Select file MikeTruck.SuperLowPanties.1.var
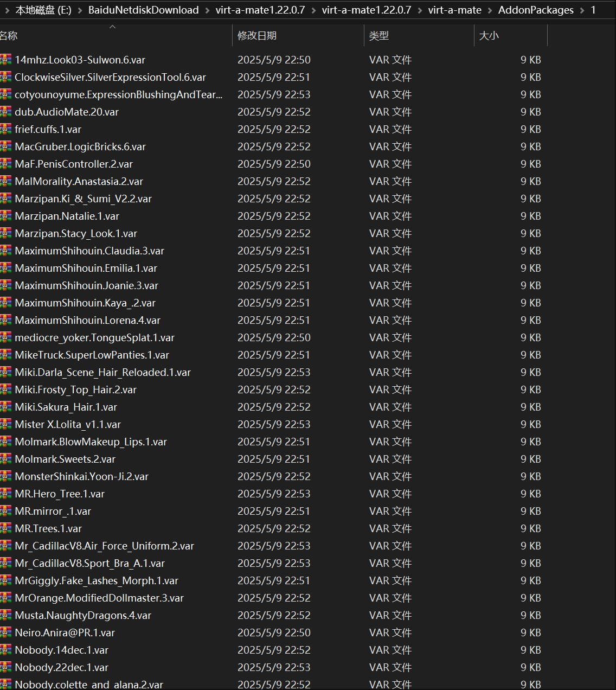The image size is (616, 690). tap(92, 355)
